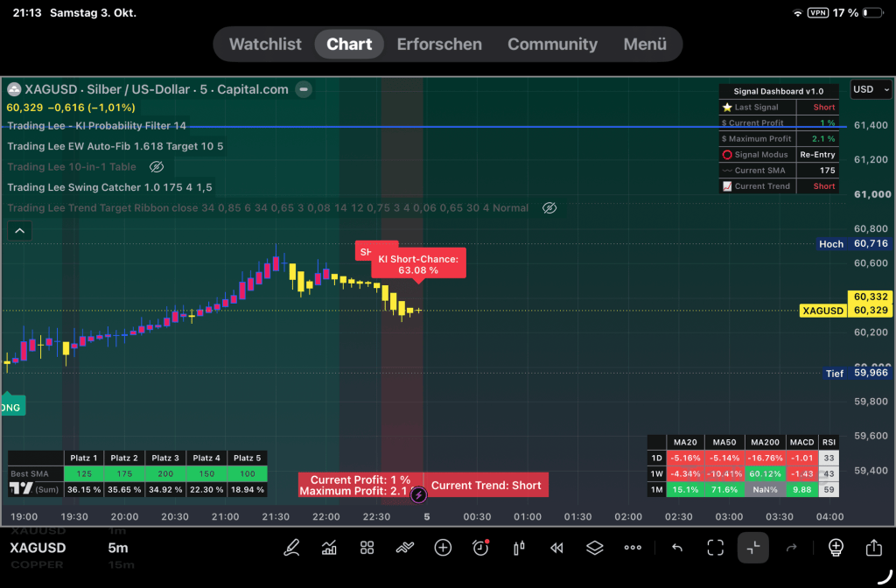This screenshot has height=588, width=896.
Task: Select the Chart tab
Action: click(349, 44)
